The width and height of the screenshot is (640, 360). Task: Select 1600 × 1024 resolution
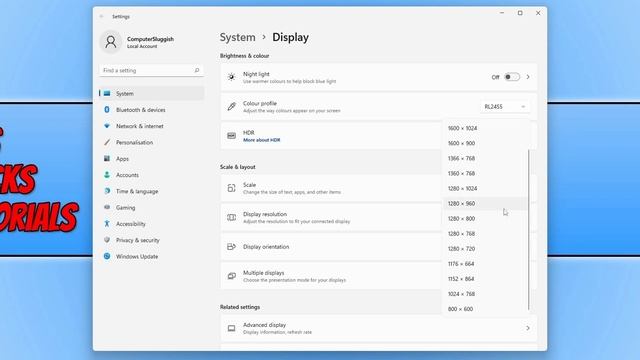coord(485,128)
